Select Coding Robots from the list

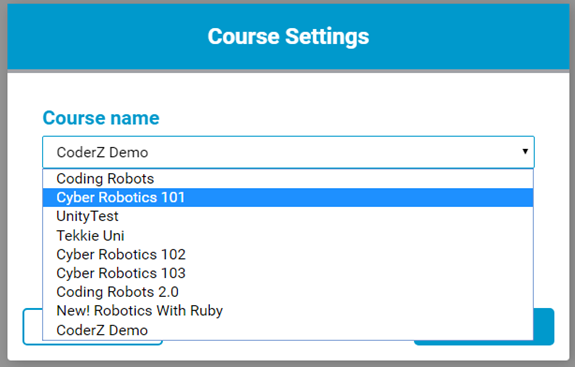[288, 179]
